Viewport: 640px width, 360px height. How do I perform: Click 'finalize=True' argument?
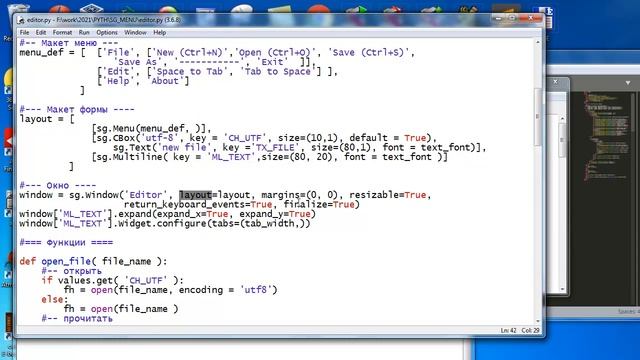[319, 204]
